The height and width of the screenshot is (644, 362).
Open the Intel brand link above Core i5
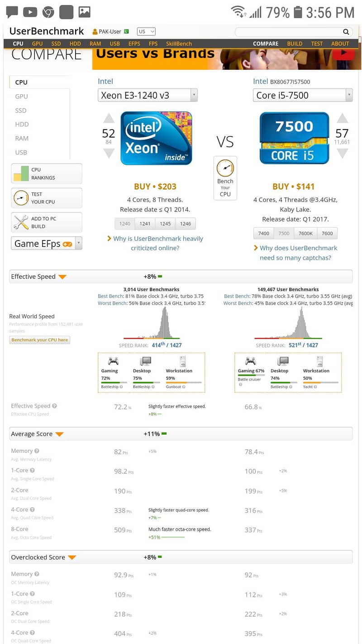click(260, 82)
